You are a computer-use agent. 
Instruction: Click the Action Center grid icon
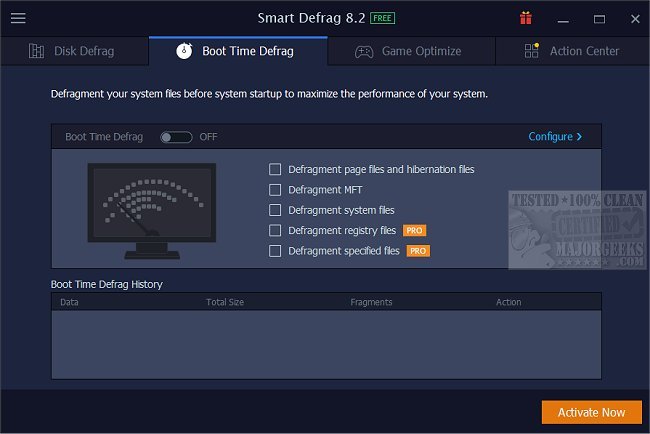[x=532, y=51]
